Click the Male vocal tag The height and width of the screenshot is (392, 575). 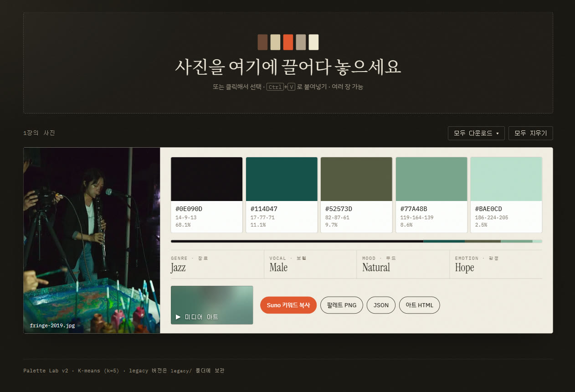point(278,268)
